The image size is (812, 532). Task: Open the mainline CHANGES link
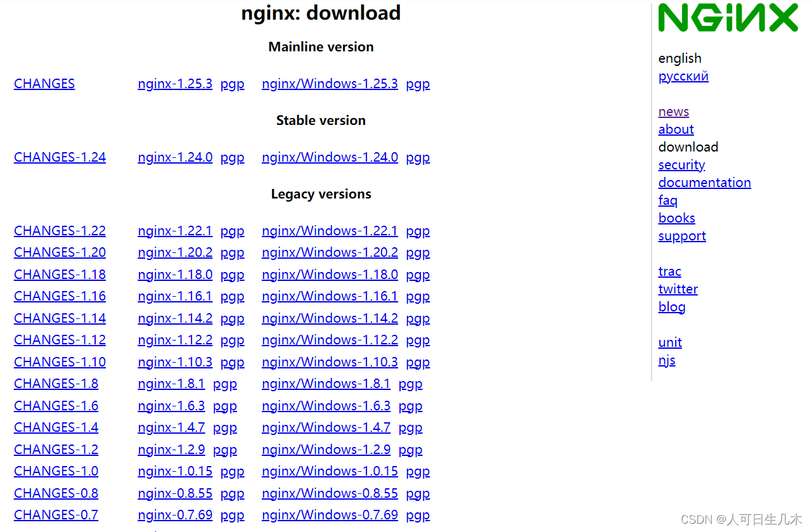tap(44, 84)
